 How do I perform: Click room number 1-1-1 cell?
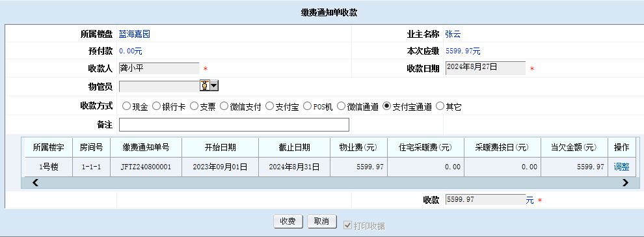[x=91, y=167]
